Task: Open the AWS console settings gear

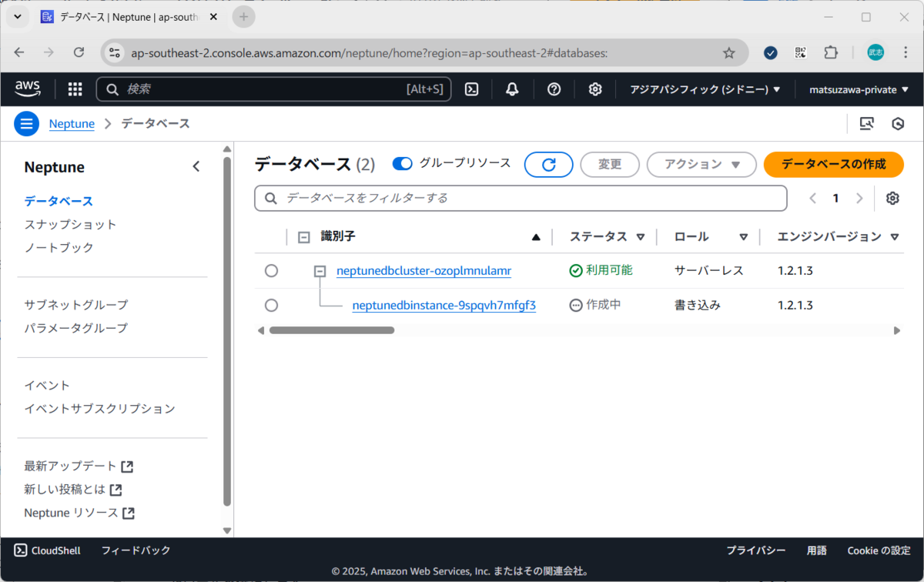Action: coord(595,89)
